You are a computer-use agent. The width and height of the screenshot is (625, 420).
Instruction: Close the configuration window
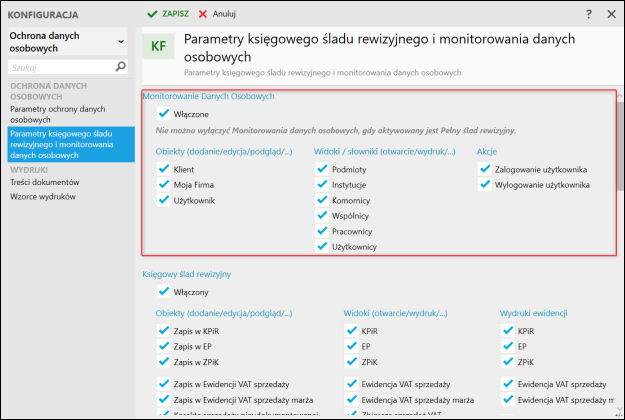pyautogui.click(x=611, y=14)
